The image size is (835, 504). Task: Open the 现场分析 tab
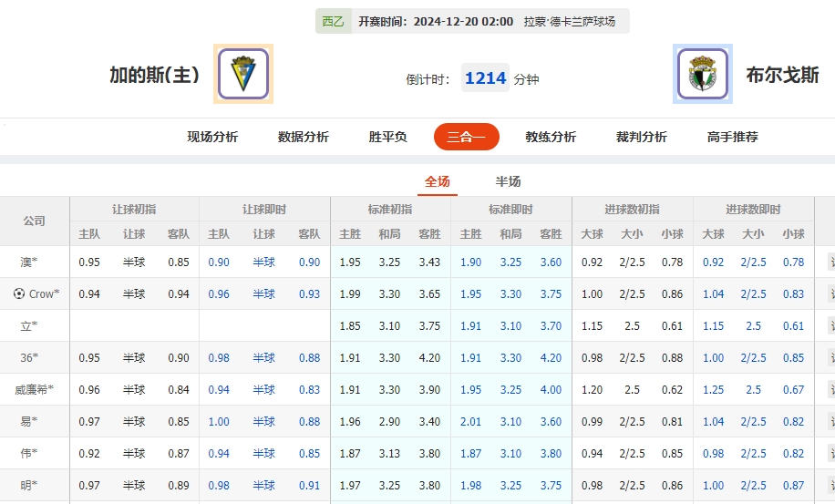212,137
